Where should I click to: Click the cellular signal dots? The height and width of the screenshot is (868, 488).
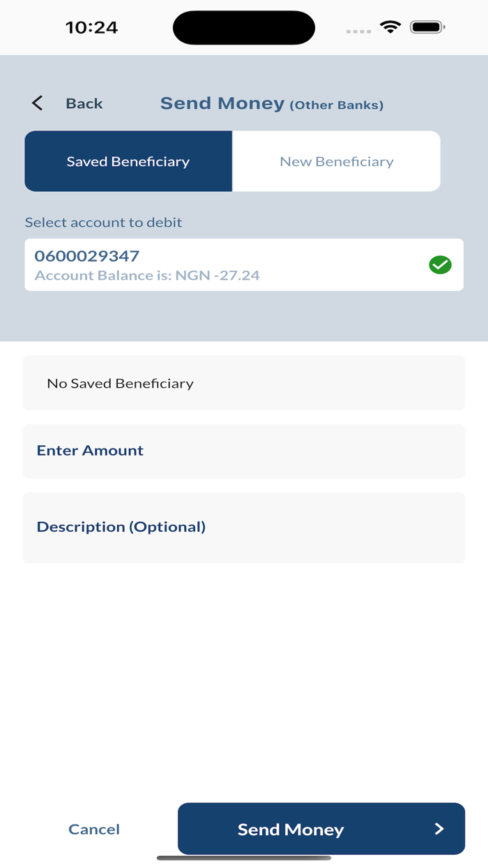tap(358, 31)
